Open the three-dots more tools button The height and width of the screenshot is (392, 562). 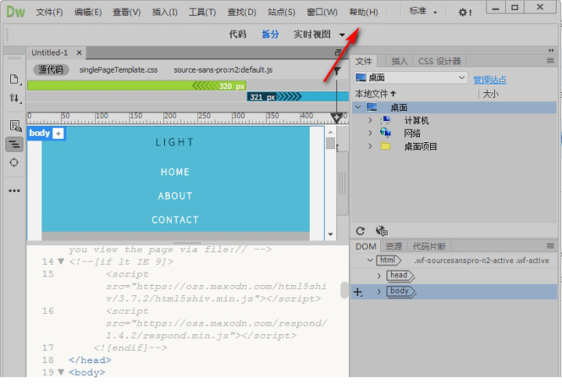14,191
